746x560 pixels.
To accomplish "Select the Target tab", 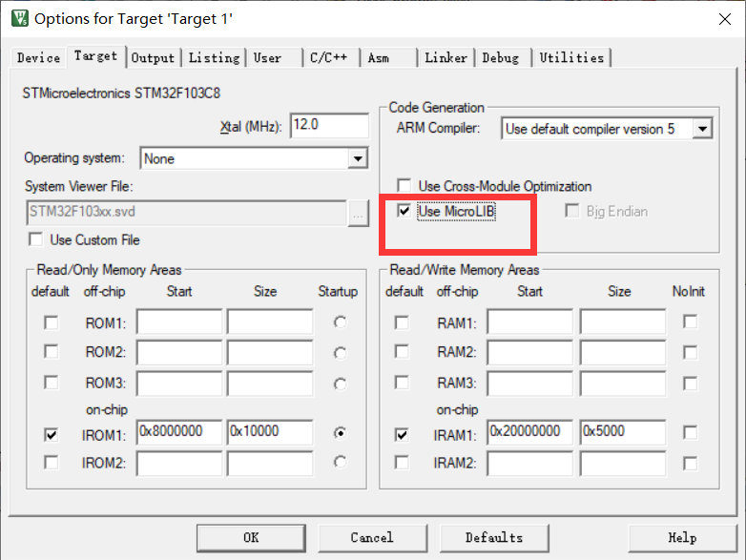I will click(95, 56).
